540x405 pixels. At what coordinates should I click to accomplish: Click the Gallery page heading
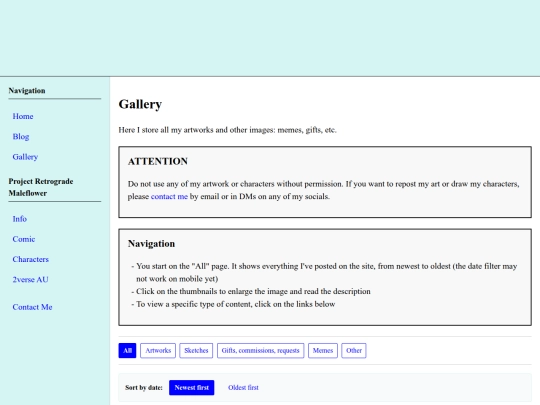coord(140,104)
